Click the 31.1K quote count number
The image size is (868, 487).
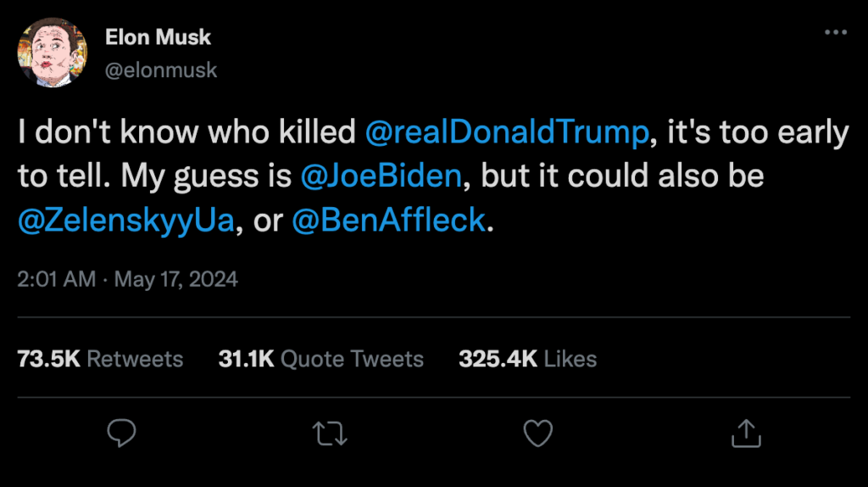(247, 359)
